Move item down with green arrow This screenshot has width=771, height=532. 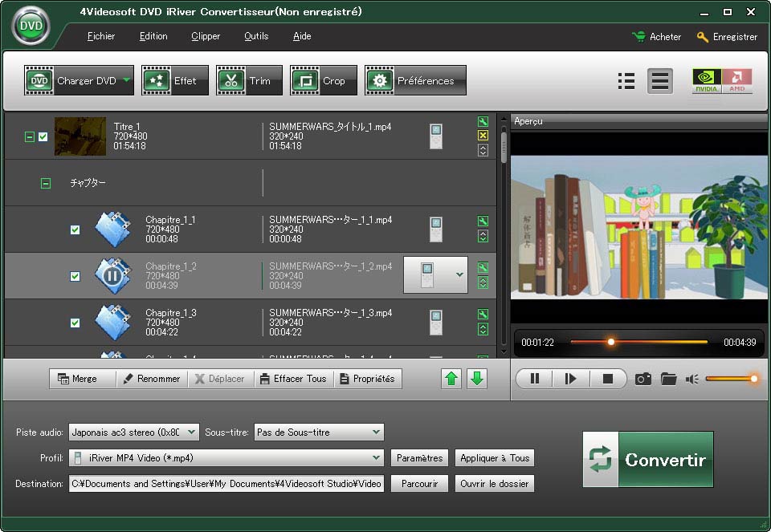tap(477, 379)
